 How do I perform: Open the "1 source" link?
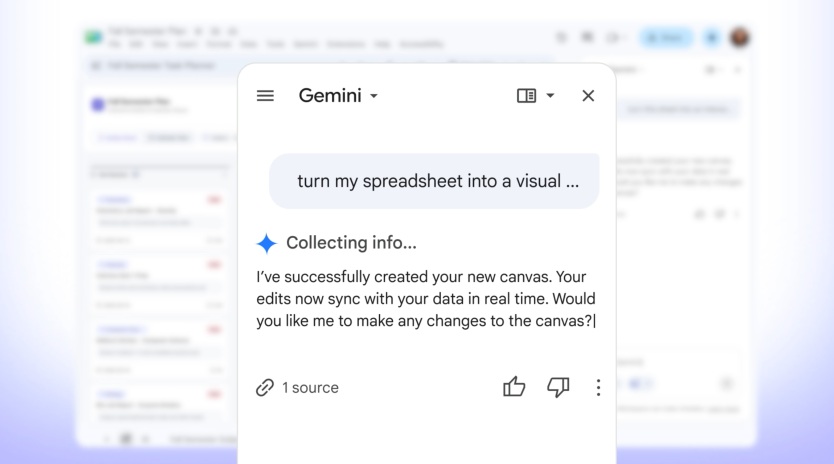(310, 388)
